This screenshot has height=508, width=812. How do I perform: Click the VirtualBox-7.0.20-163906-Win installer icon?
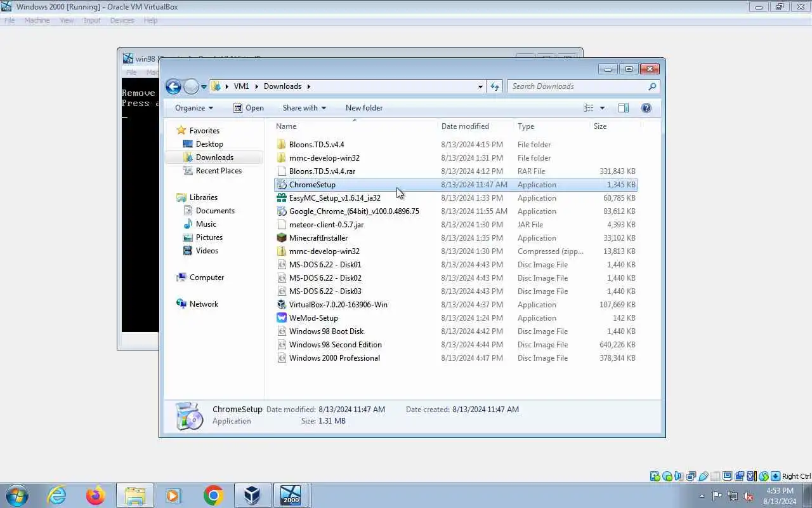pos(282,305)
